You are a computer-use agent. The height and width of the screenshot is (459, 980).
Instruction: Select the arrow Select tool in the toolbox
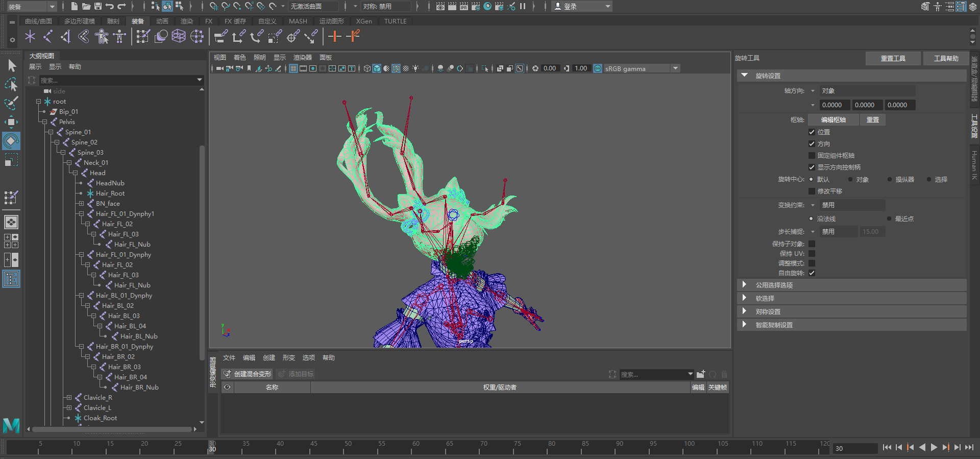coord(11,65)
